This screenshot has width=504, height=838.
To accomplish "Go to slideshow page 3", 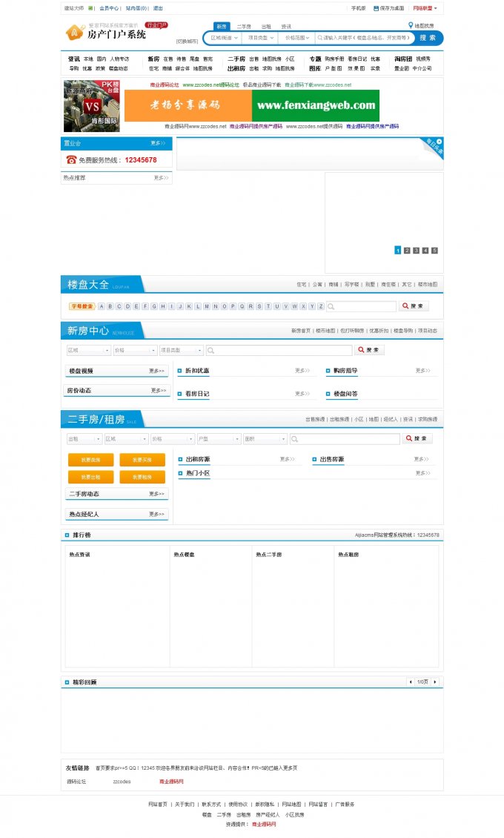I will click(416, 250).
